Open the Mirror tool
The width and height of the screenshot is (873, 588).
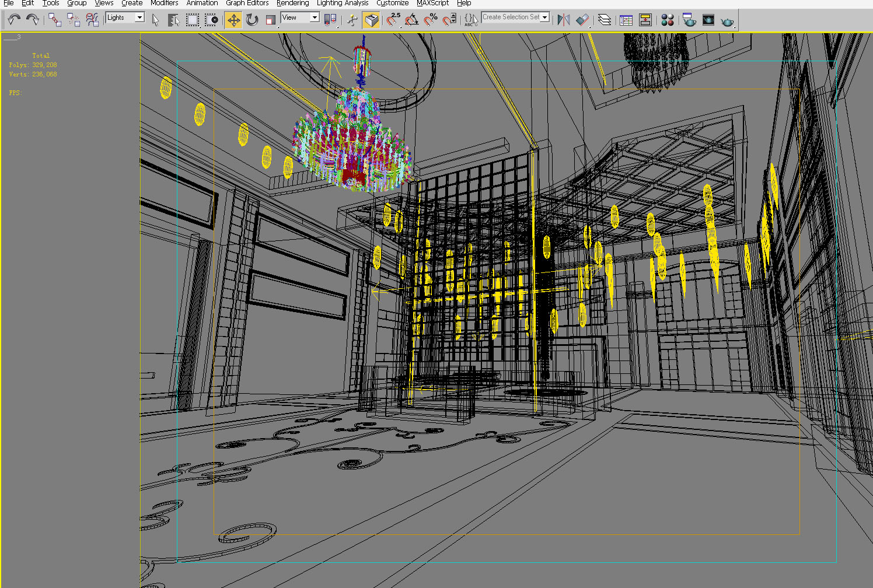[x=563, y=19]
